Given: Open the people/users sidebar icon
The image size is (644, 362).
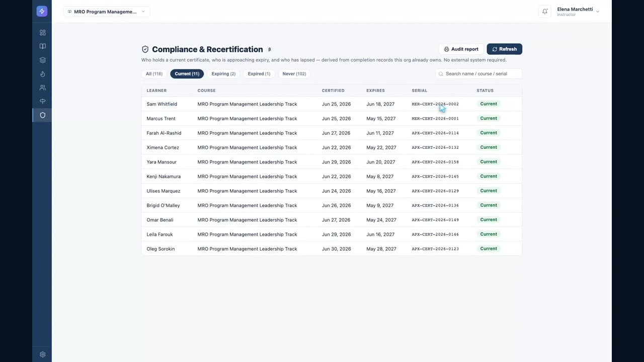Looking at the screenshot, I should [x=42, y=87].
